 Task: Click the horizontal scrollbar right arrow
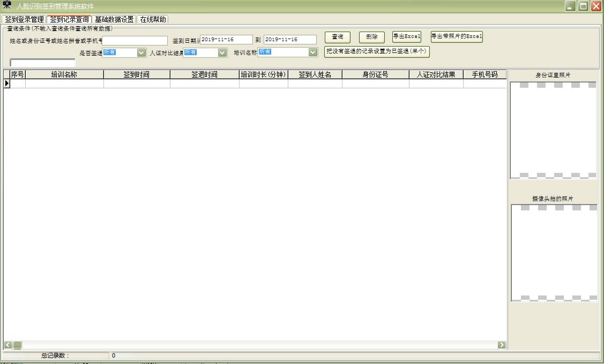point(502,345)
